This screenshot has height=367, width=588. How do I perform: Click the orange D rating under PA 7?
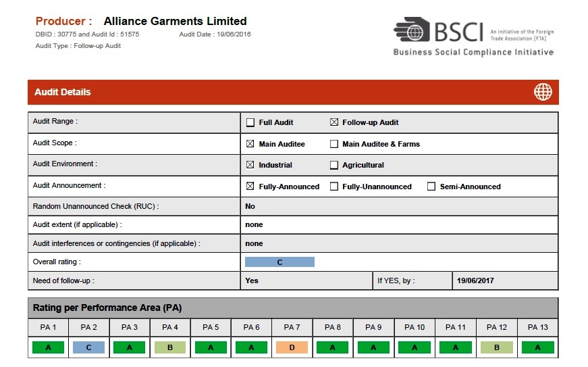click(292, 347)
